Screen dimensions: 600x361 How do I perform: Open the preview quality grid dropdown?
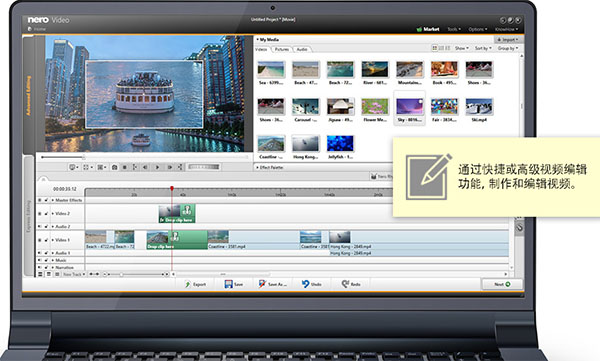click(x=101, y=167)
